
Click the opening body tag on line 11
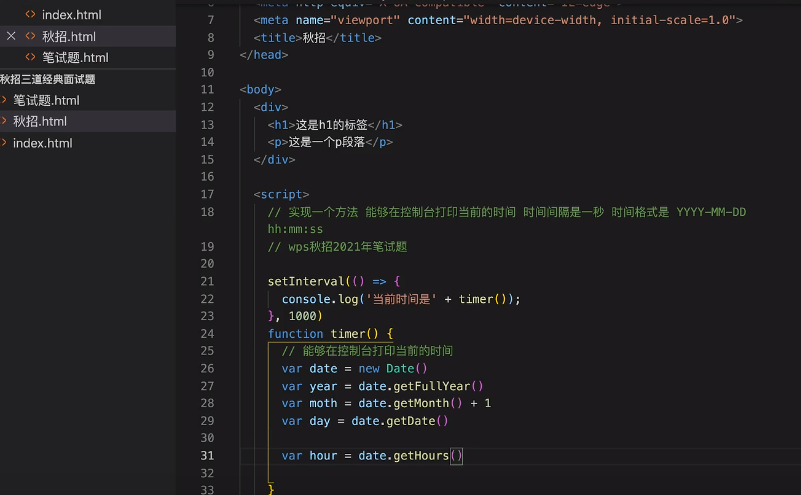click(261, 90)
